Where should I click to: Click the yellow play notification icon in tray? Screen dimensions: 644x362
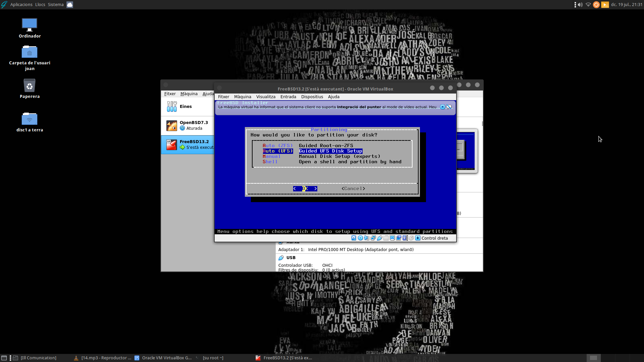[x=605, y=5]
